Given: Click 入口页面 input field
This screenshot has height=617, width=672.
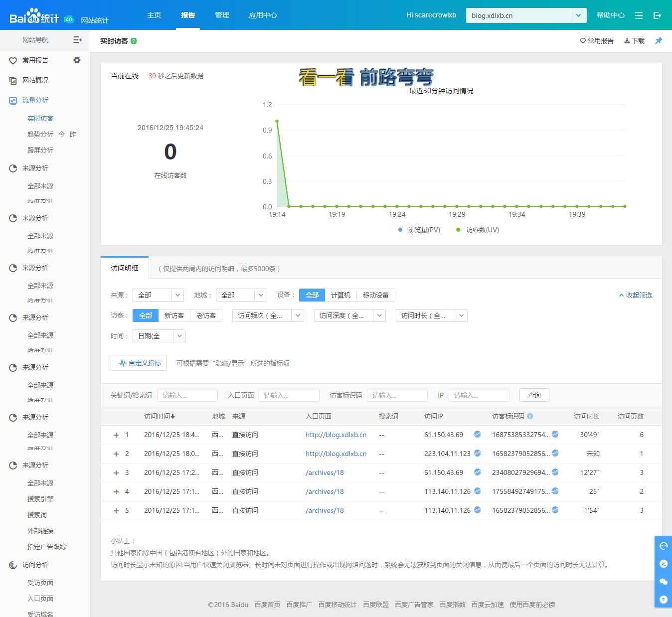Looking at the screenshot, I should coord(289,395).
